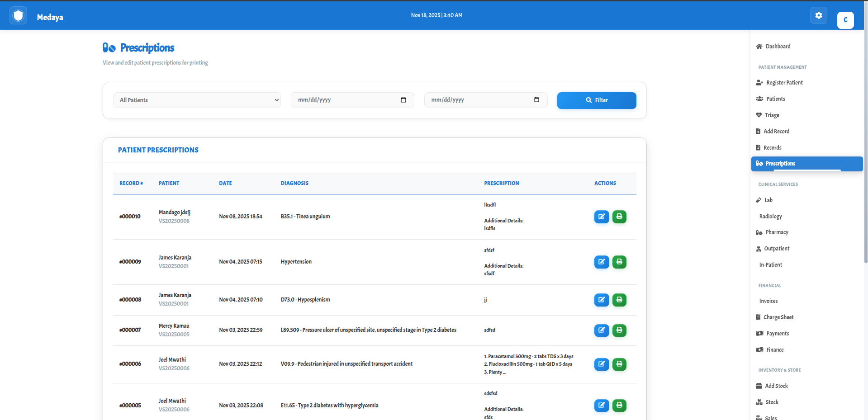
Task: Open the user avatar C menu
Action: coord(845,20)
